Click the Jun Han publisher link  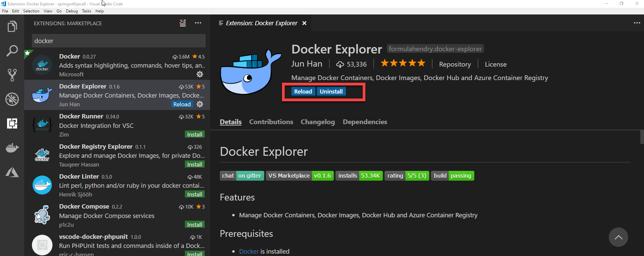[x=307, y=64]
